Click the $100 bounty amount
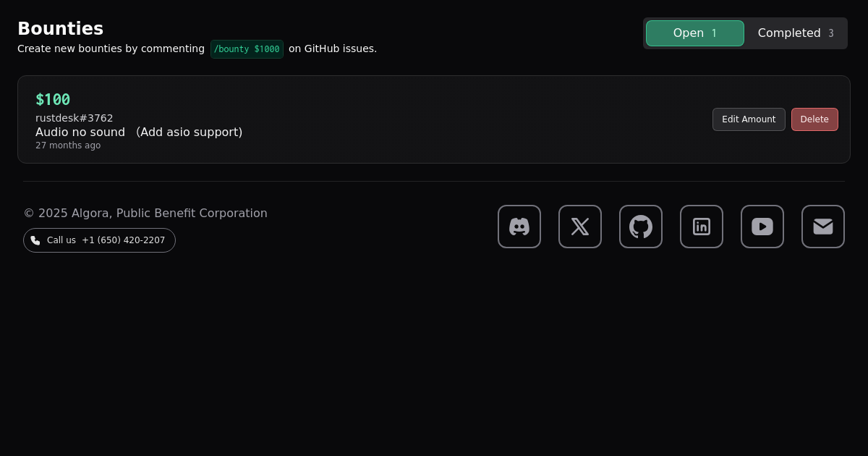This screenshot has height=456, width=868. pyautogui.click(x=53, y=100)
